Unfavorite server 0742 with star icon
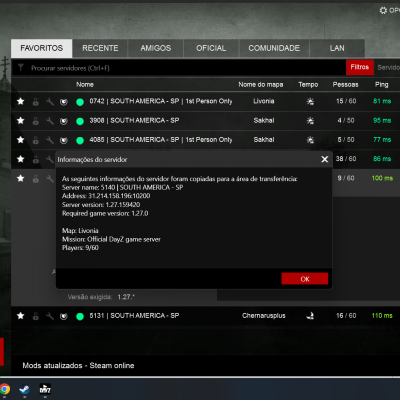This screenshot has height=400, width=400. pos(21,101)
